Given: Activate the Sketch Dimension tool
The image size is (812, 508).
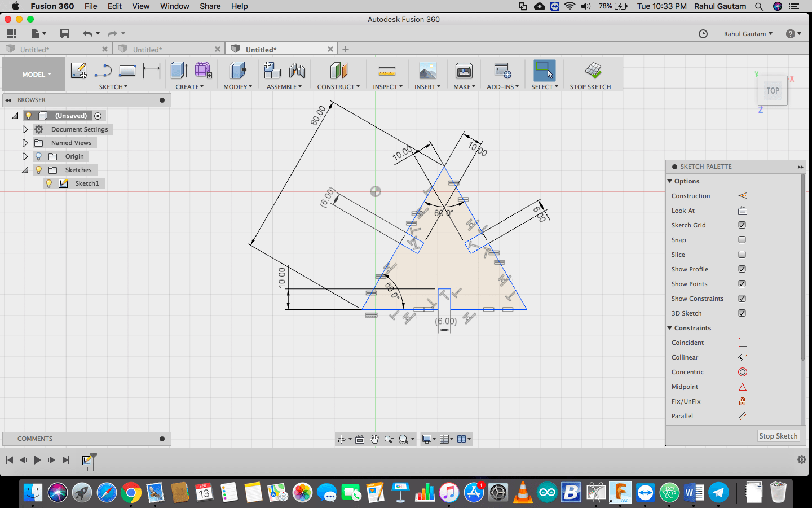Looking at the screenshot, I should coord(152,71).
